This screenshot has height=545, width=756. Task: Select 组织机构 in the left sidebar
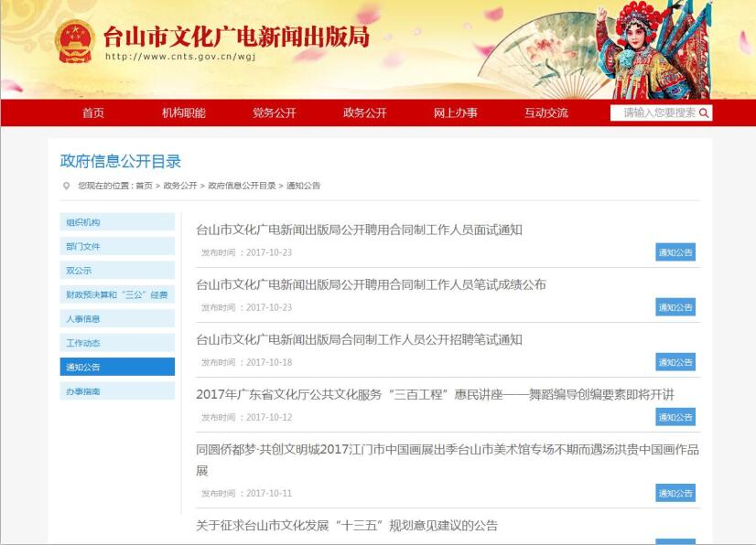click(117, 222)
